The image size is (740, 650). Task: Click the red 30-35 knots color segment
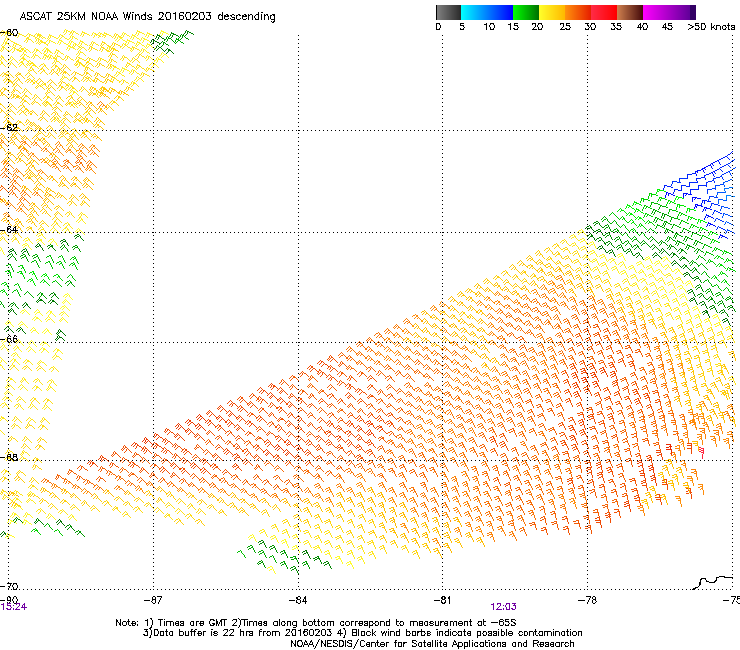604,12
